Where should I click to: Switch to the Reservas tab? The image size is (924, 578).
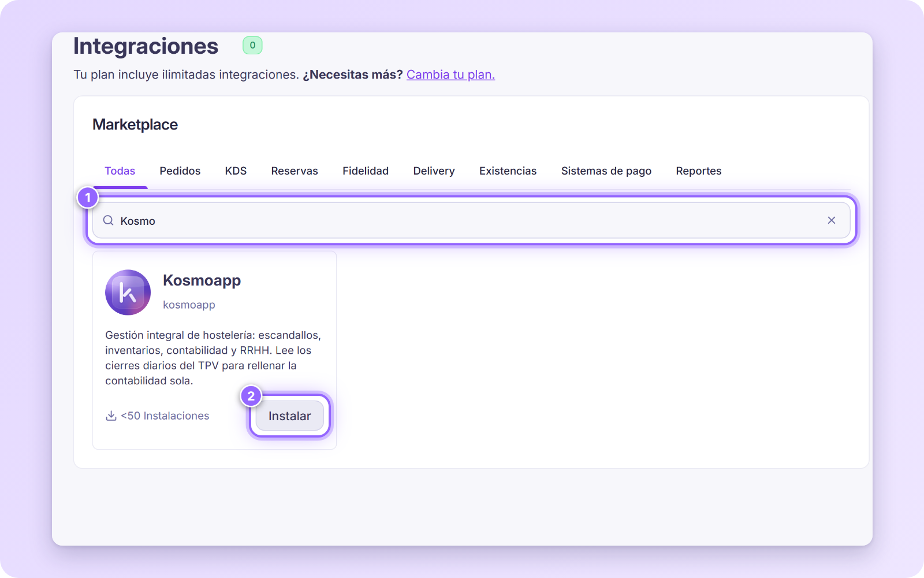tap(295, 171)
